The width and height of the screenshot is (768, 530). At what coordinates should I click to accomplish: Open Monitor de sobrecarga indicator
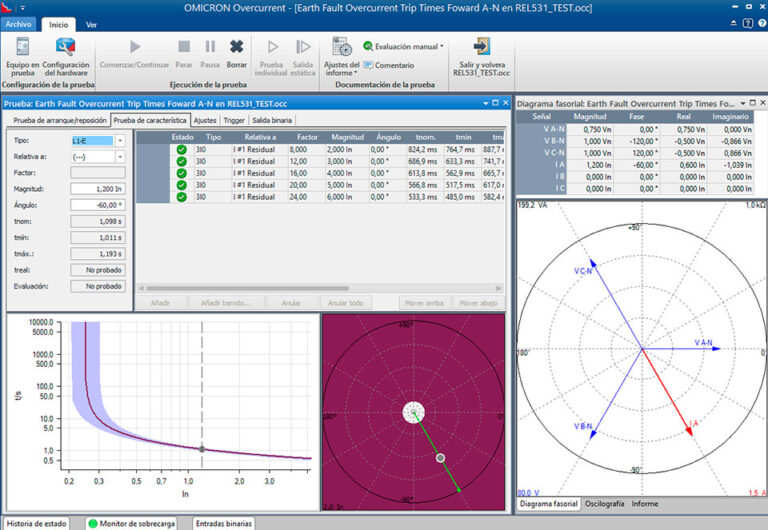coord(131,524)
